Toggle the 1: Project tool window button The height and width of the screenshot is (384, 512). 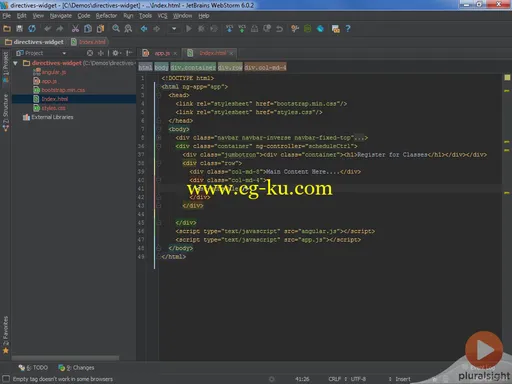6,67
